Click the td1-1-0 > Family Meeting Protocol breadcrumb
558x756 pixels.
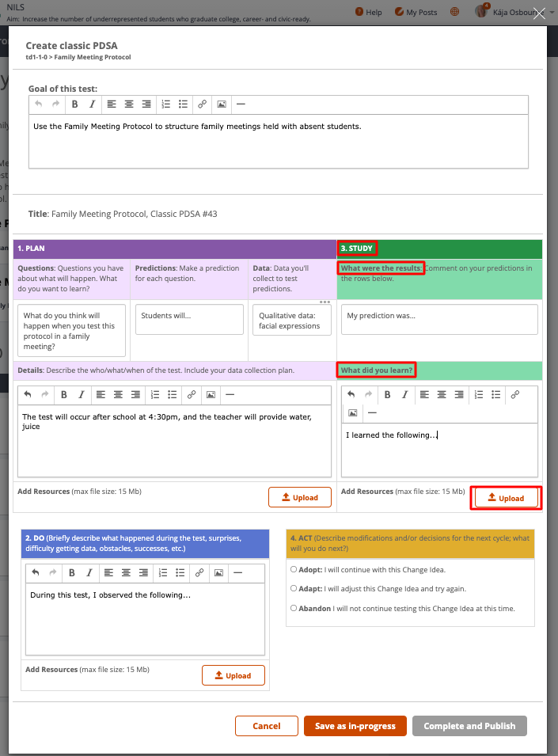(x=78, y=57)
